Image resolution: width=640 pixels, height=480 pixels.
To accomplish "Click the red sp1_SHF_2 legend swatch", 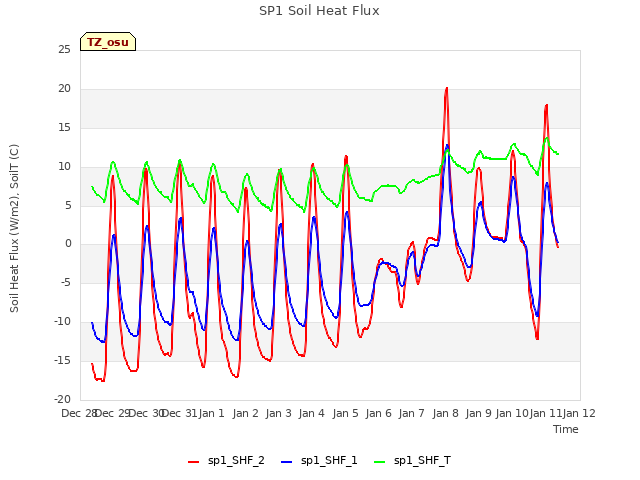I will click(x=193, y=462).
